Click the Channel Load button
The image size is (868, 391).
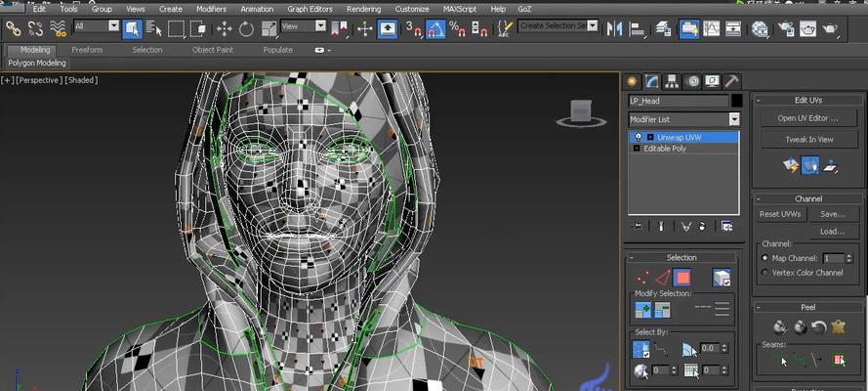[833, 232]
